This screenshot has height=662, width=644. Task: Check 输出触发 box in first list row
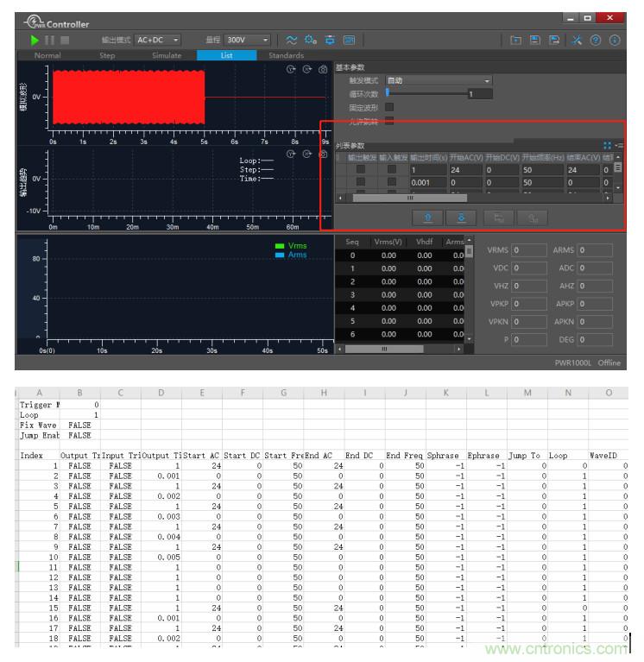pyautogui.click(x=360, y=170)
